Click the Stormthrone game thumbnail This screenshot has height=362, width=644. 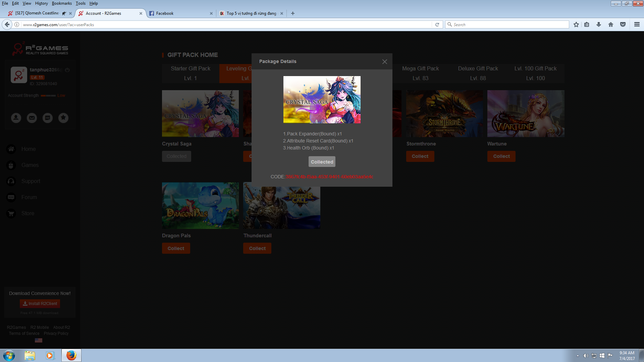coord(444,113)
